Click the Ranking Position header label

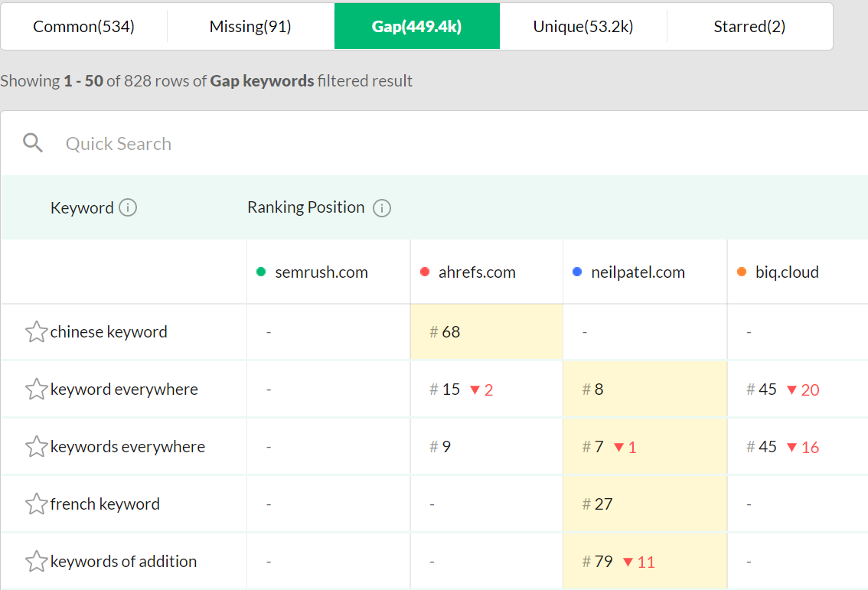[305, 207]
